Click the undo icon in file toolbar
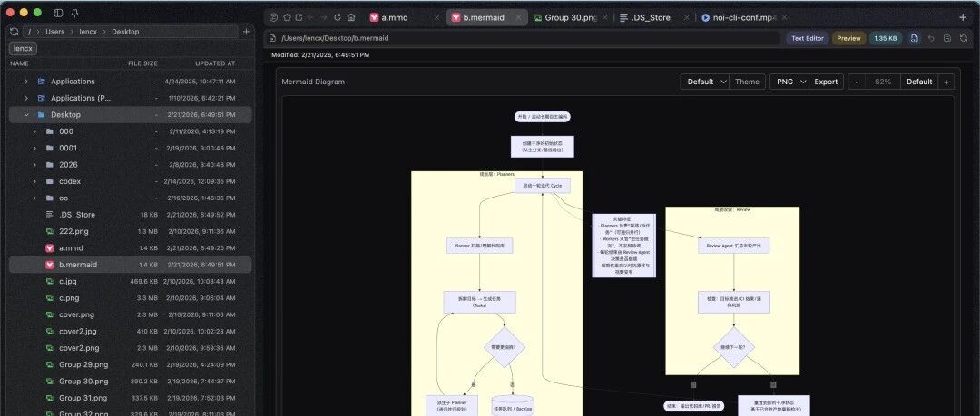Screen dimensions: 980x416 pyautogui.click(x=931, y=38)
